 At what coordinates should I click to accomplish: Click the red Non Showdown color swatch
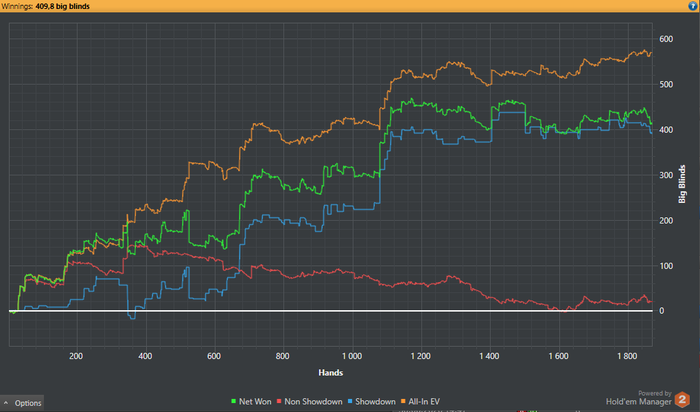[279, 402]
